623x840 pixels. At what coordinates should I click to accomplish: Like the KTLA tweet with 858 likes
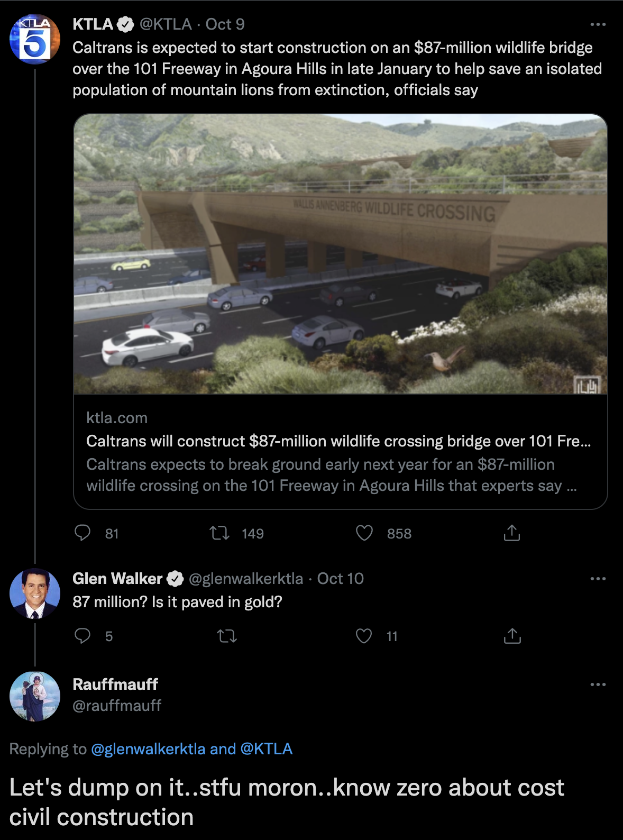point(364,533)
